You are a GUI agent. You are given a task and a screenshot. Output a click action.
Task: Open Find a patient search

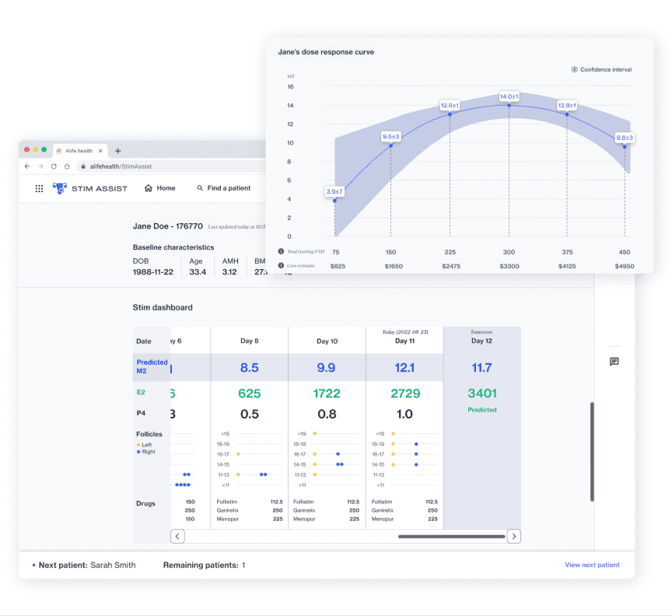point(223,188)
